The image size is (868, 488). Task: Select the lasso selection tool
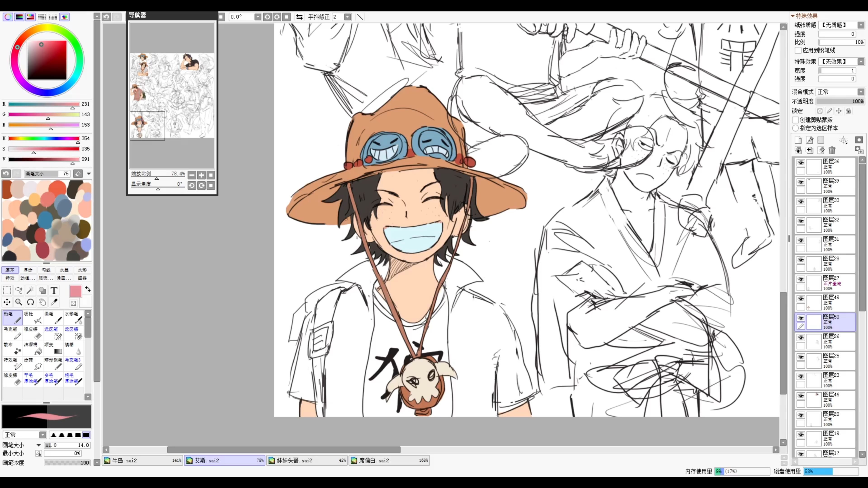click(19, 290)
